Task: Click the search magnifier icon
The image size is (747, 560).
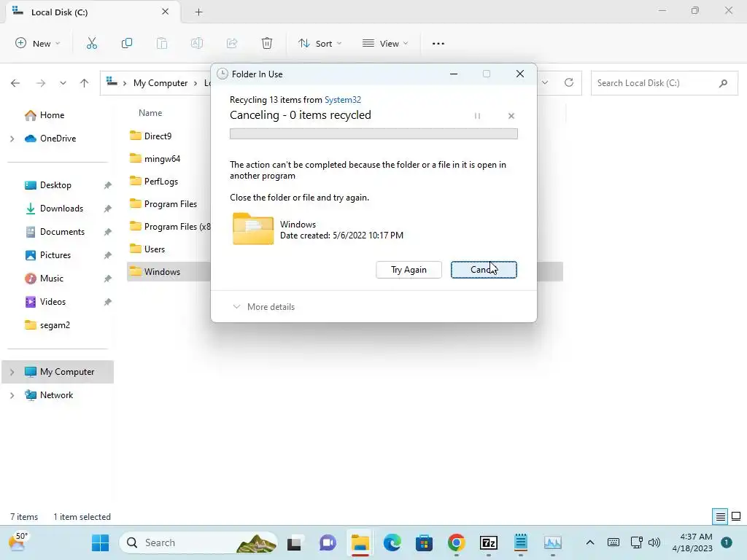Action: (x=723, y=83)
